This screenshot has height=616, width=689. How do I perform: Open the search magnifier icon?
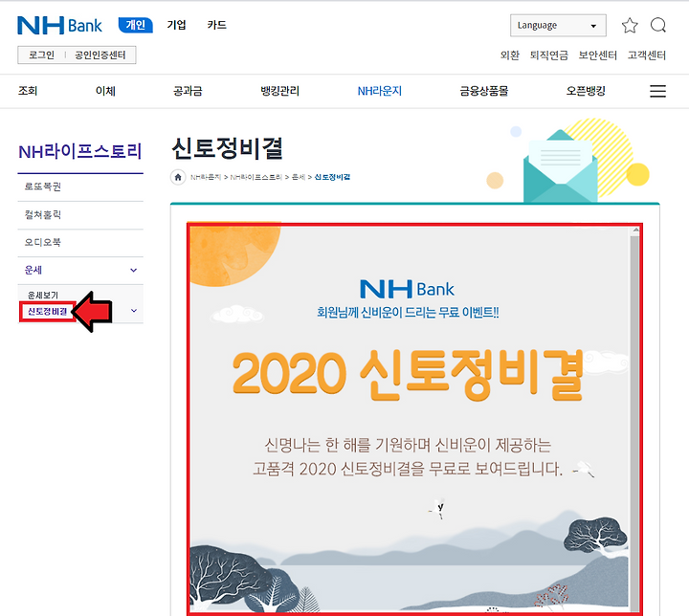657,26
